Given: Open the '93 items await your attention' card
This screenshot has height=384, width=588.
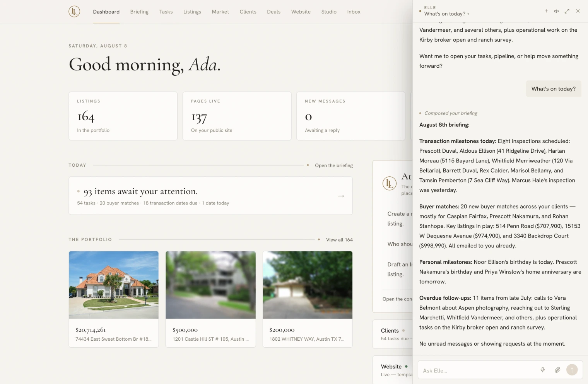Looking at the screenshot, I should tap(211, 196).
